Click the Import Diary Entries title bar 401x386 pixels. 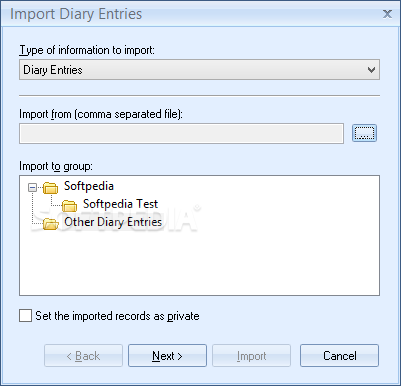[193, 14]
